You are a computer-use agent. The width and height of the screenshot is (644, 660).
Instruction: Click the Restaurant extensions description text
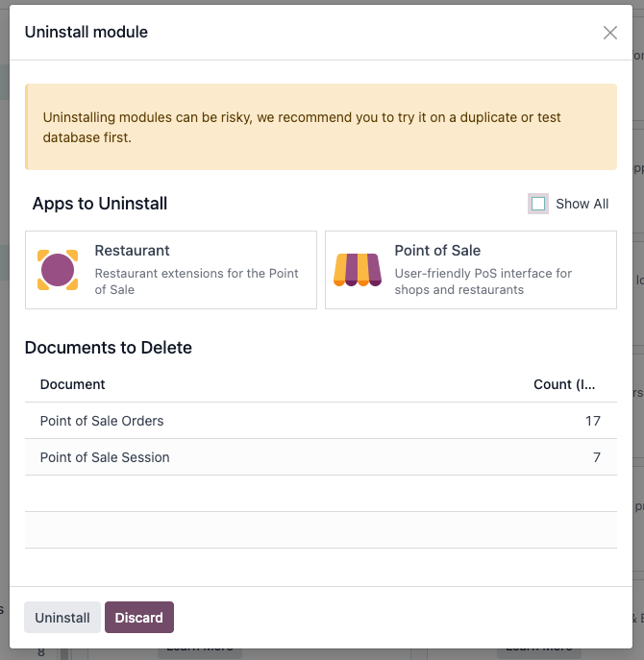click(x=196, y=281)
